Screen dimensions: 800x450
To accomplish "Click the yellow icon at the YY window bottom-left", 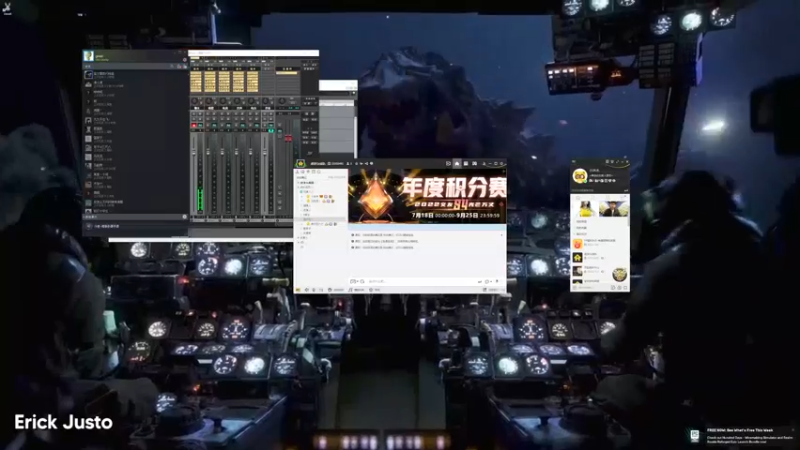I will click(298, 290).
